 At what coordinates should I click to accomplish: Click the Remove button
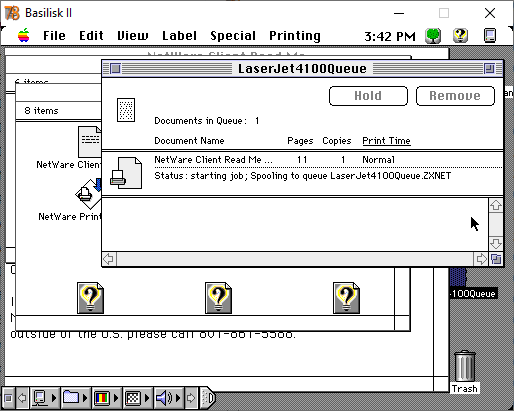(455, 96)
